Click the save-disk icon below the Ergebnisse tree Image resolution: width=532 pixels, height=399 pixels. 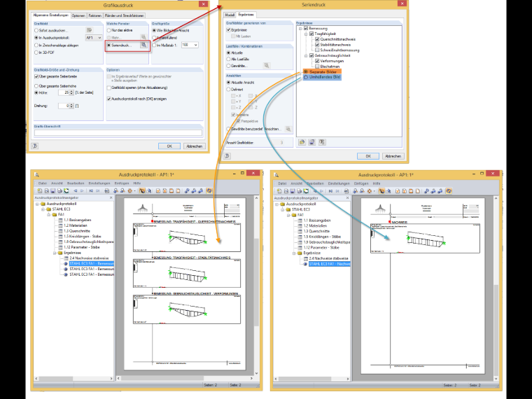(x=311, y=142)
